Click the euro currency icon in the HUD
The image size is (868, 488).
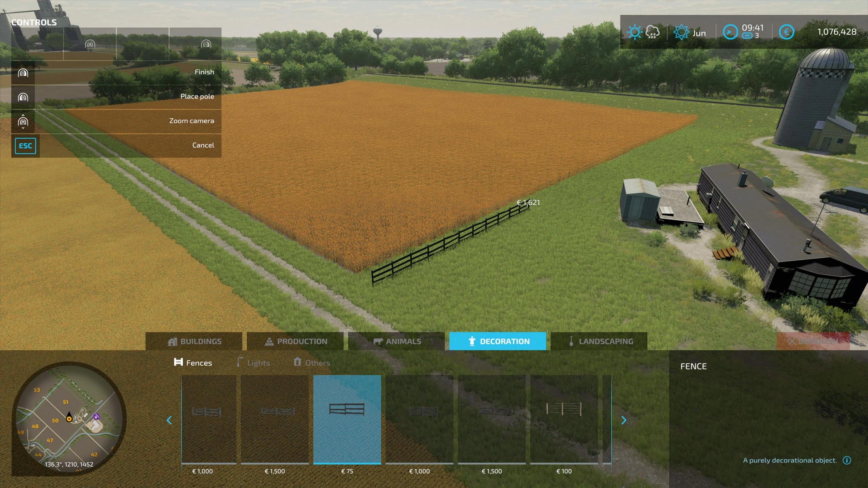[x=787, y=31]
